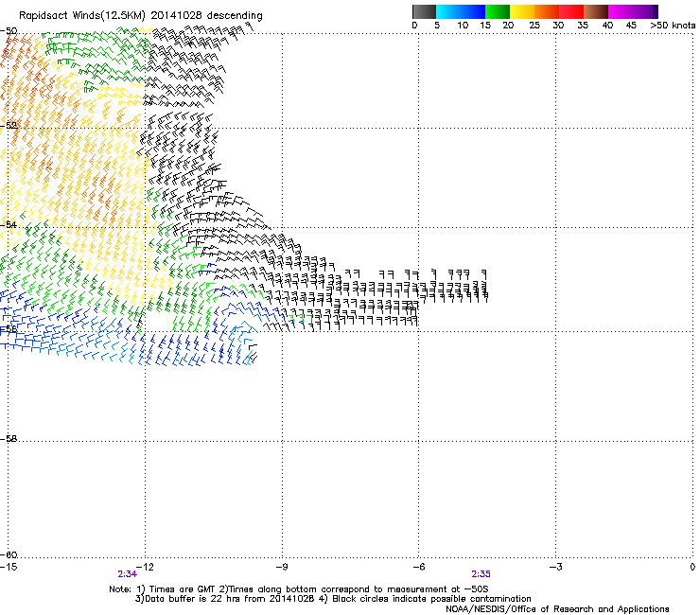This screenshot has height=615, width=700.
Task: Click the latitude label -60
Action: 9,555
